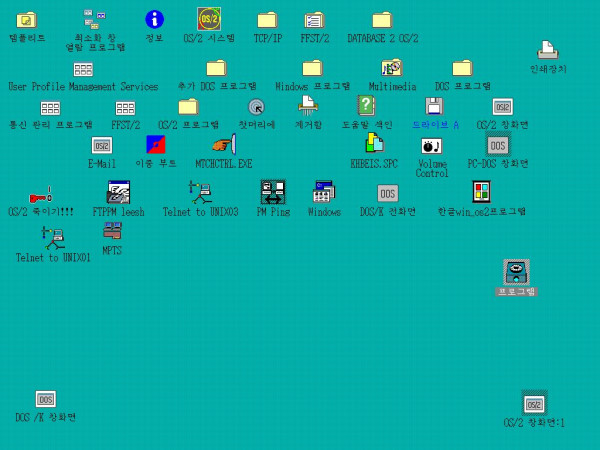Start Telnet to UNIX03
The width and height of the screenshot is (600, 450).
200,192
